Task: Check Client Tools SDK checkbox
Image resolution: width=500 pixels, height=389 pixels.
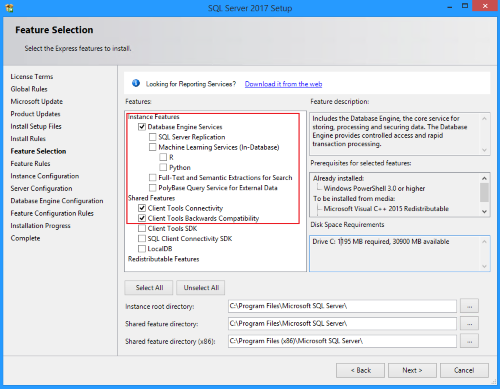Action: pos(142,228)
